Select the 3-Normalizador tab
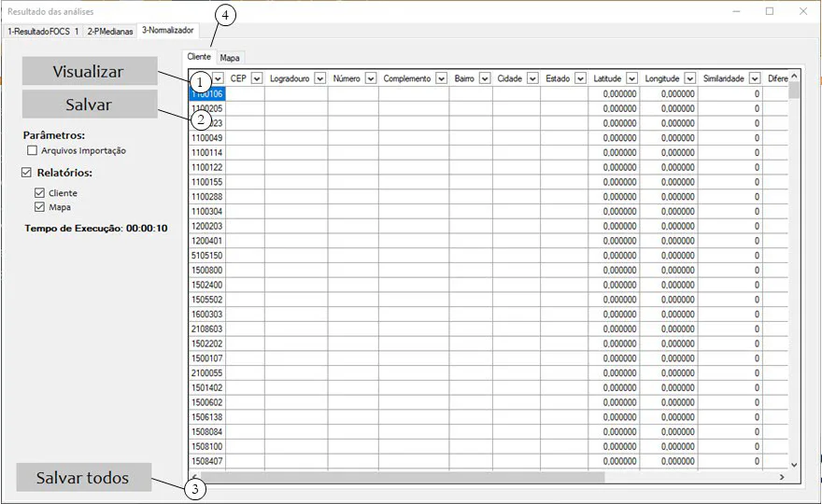This screenshot has width=822, height=504. tap(168, 31)
